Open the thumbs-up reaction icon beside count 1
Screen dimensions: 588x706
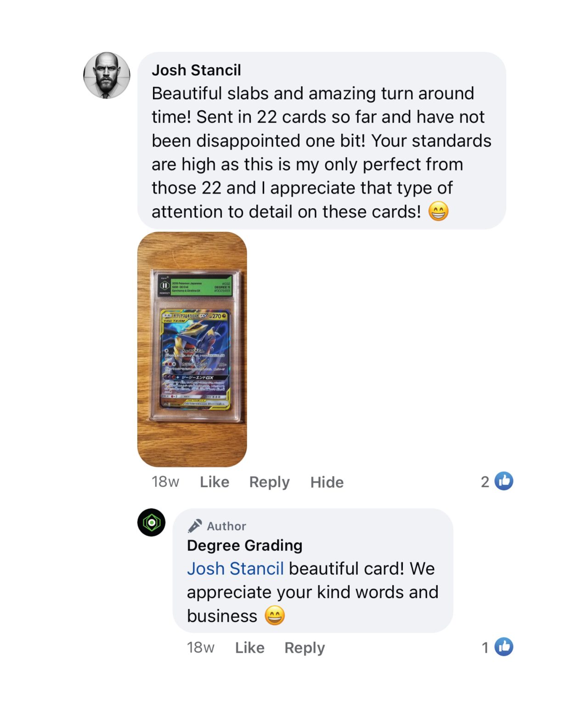tap(504, 647)
